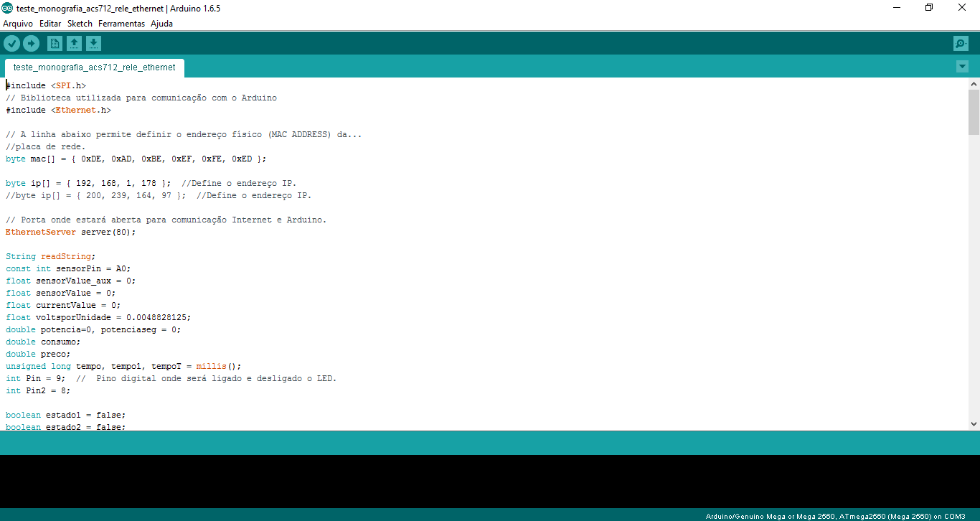This screenshot has height=521, width=980.
Task: Click the comment '//placa de rede.'
Action: [x=46, y=146]
